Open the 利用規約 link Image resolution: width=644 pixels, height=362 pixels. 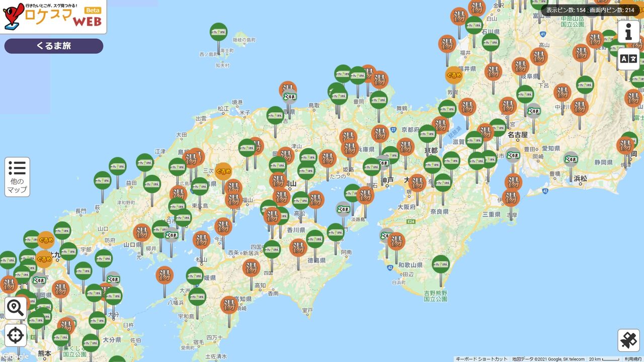click(633, 359)
